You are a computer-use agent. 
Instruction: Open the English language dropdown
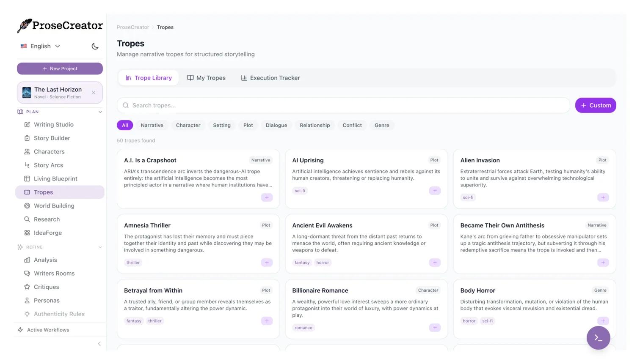[x=41, y=46]
